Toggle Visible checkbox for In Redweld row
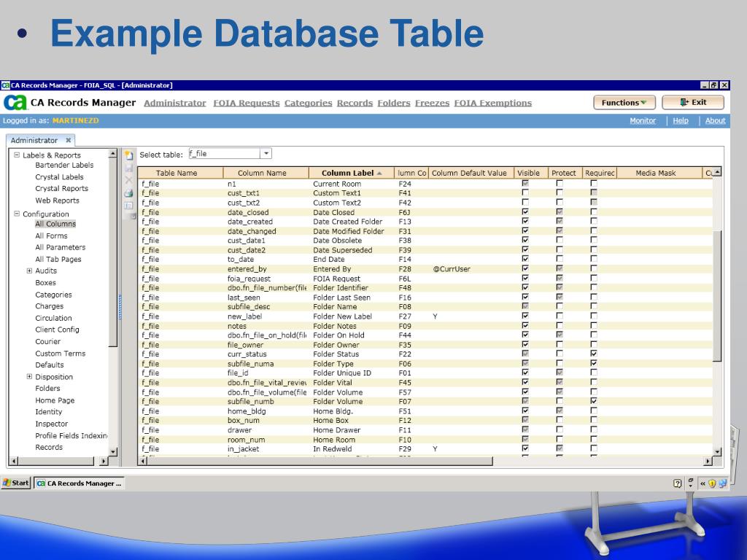 point(525,448)
